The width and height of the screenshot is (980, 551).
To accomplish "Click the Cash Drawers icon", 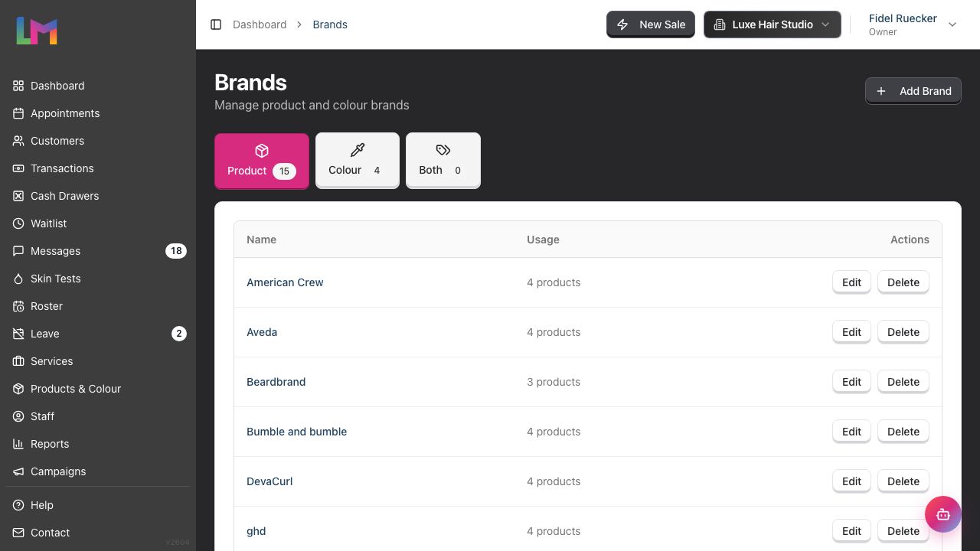I will [x=18, y=196].
